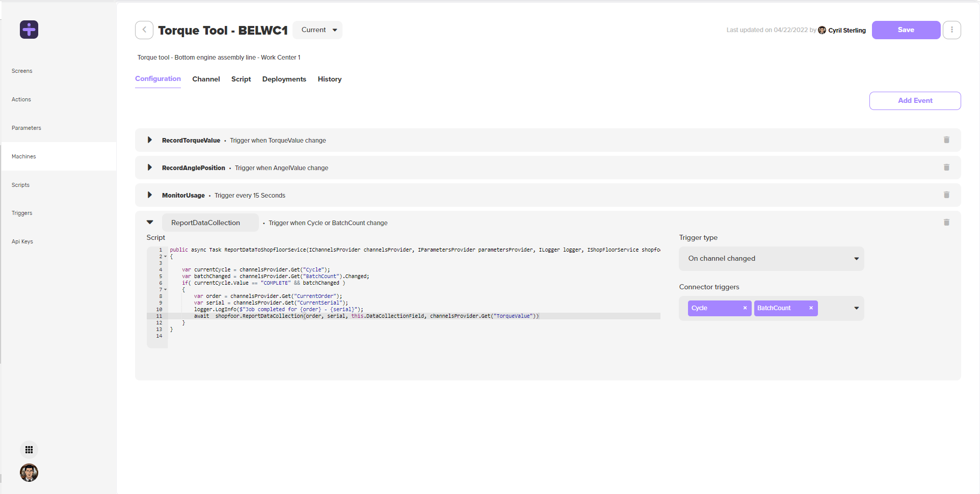The height and width of the screenshot is (494, 980).
Task: Open the three-dot options menu near Save
Action: 951,30
